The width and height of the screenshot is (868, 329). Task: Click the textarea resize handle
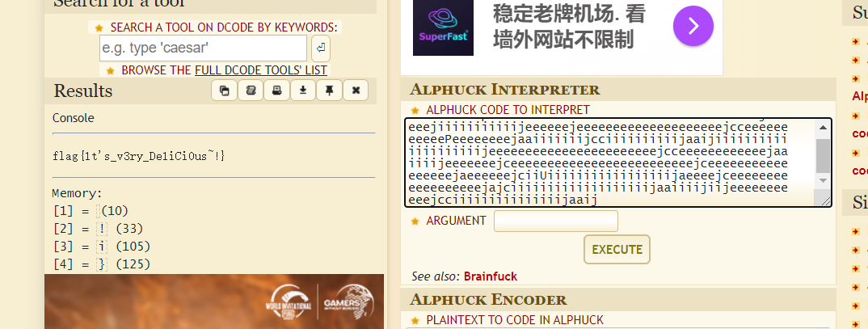pos(824,200)
